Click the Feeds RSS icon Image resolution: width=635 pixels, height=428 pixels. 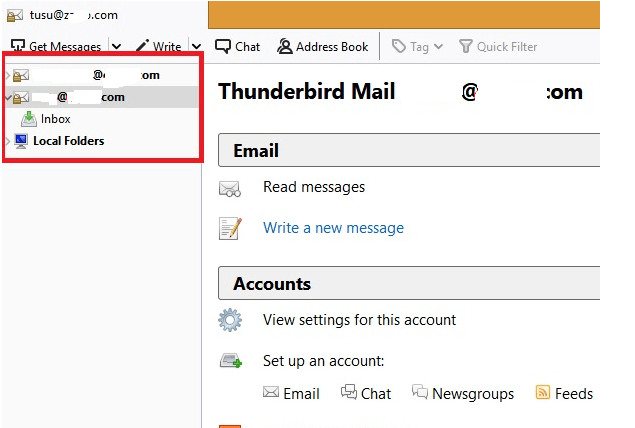click(543, 392)
